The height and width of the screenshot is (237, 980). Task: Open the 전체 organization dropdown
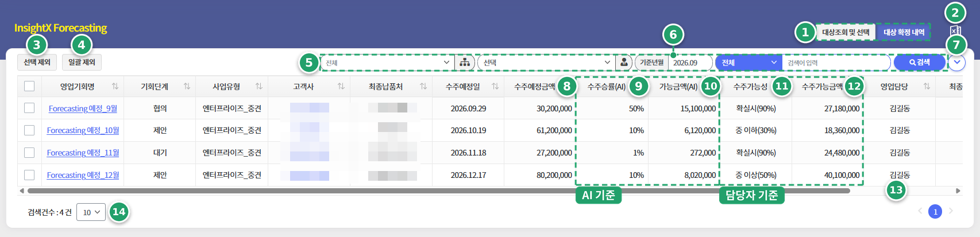click(x=387, y=62)
